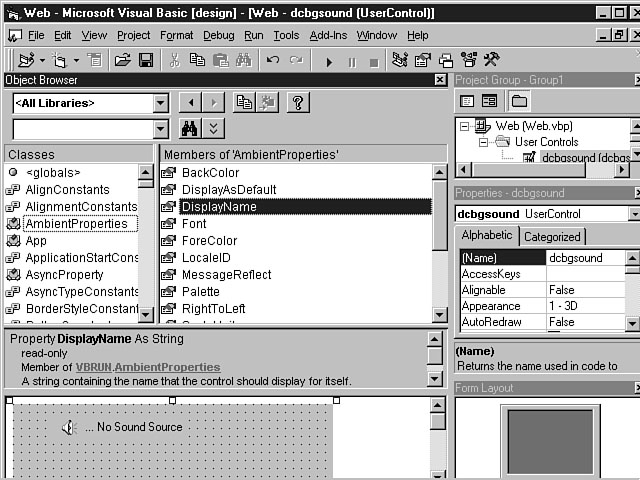Click the Go Back arrow button

[x=190, y=102]
